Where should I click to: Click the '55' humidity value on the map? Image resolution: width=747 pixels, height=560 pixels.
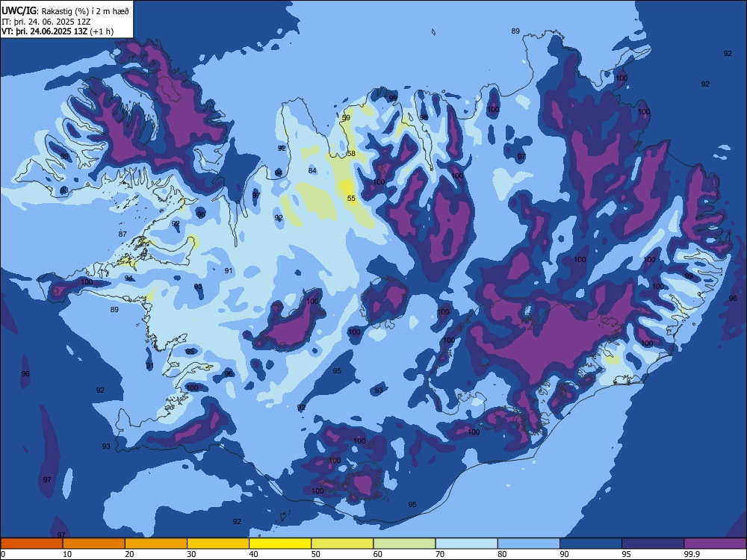pos(351,199)
